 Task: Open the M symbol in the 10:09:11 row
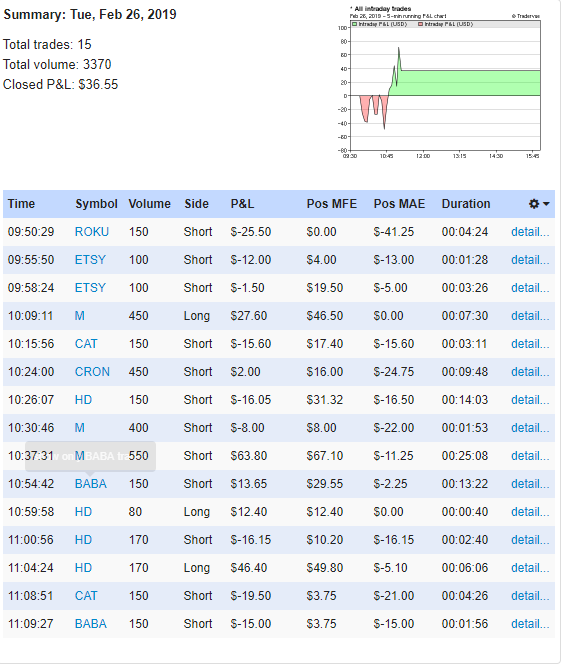coord(79,316)
